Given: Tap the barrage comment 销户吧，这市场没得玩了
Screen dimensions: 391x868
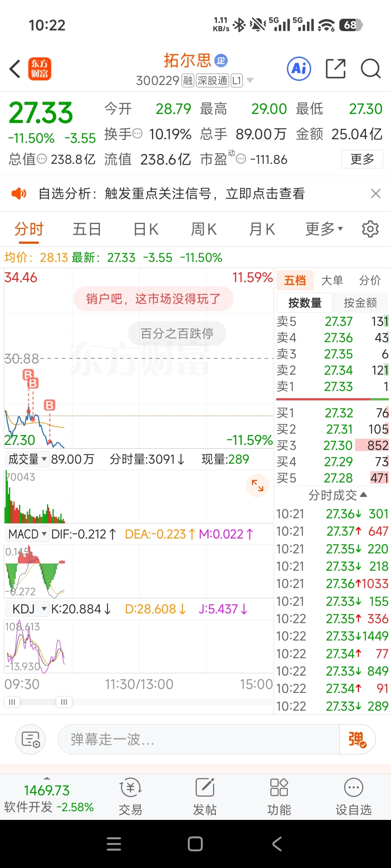Looking at the screenshot, I should 154,299.
